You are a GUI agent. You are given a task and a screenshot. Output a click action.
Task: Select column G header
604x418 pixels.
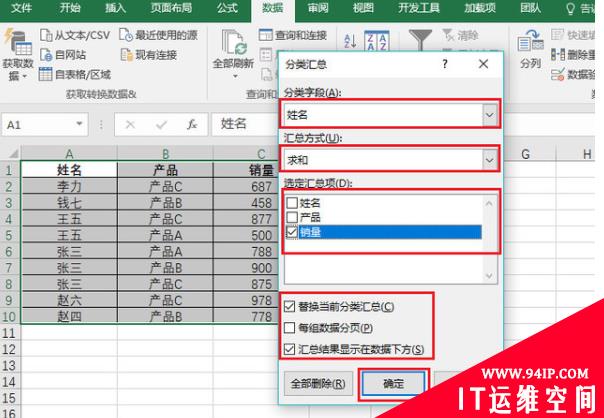(526, 154)
